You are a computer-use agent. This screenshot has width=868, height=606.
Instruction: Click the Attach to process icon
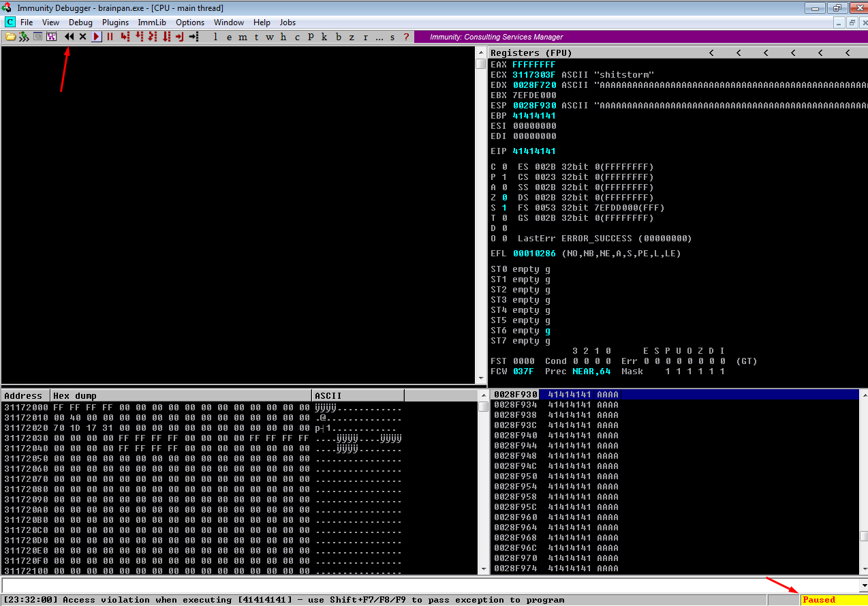tap(24, 37)
